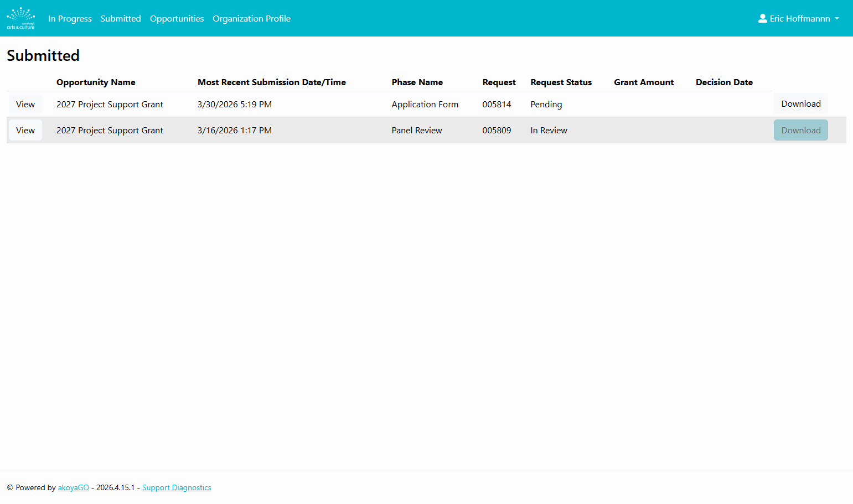
Task: Click the Phase Name column header
Action: (x=417, y=82)
